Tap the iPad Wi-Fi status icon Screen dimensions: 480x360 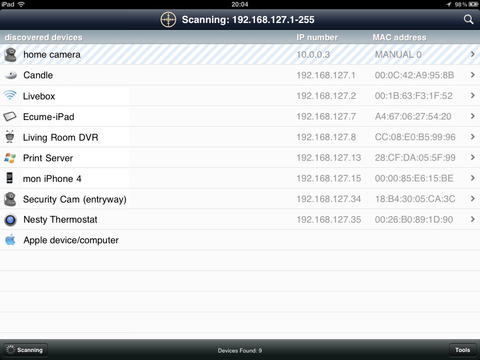pos(21,4)
